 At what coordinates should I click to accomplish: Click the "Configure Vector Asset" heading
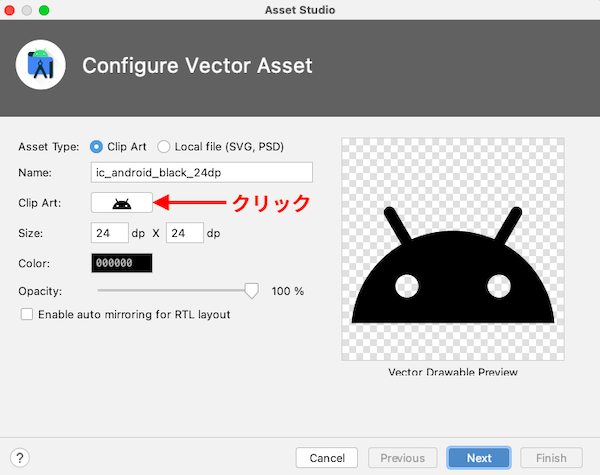pyautogui.click(x=197, y=65)
